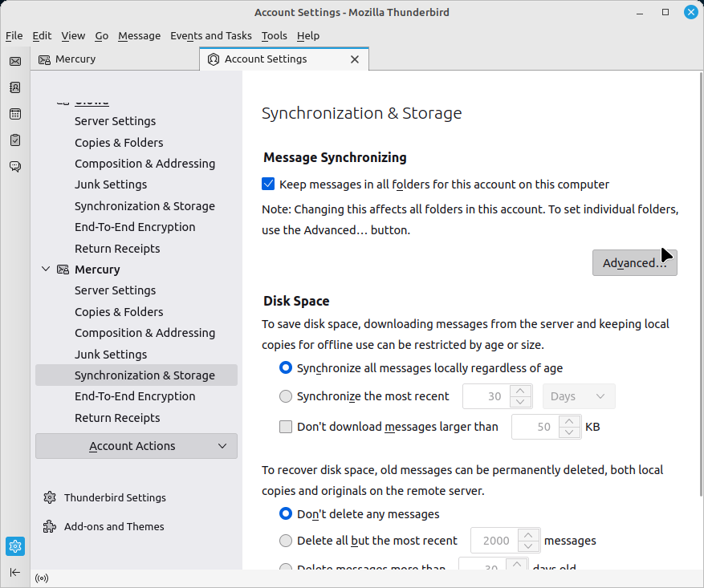Collapse the spaces toolbar with arrow icon
Screen dimensions: 704x588
[x=15, y=572]
